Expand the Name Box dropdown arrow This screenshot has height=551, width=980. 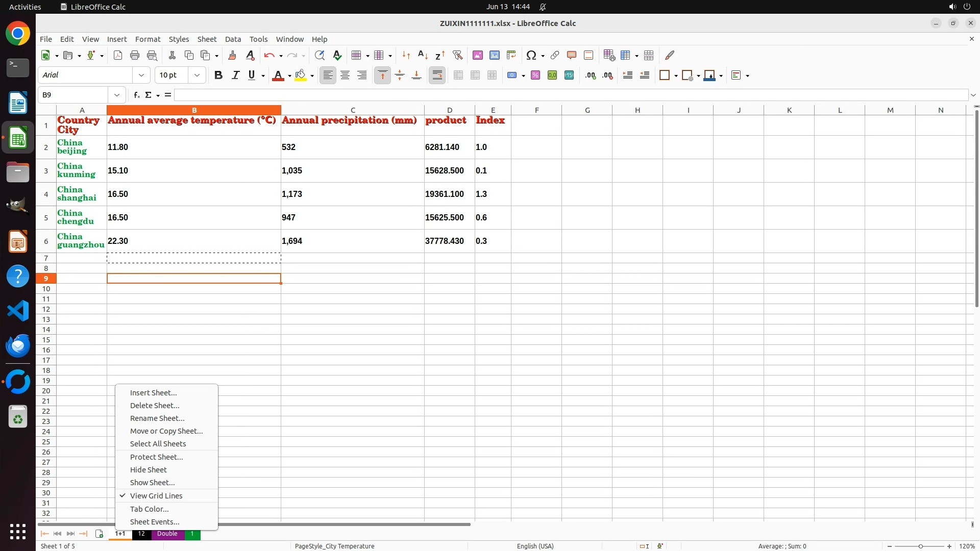(117, 95)
